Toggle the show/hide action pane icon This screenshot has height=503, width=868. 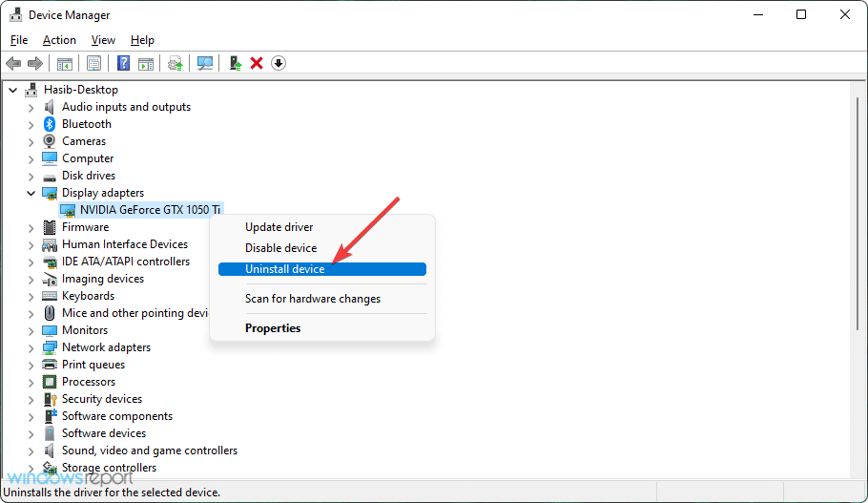point(146,63)
